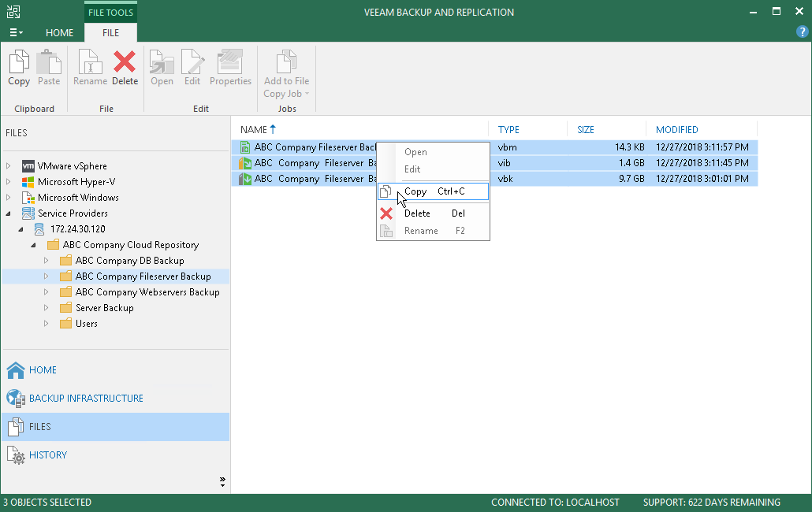Screen dimensions: 812x512
Task: Choose Copy Ctrl+C from context menu
Action: coord(433,191)
